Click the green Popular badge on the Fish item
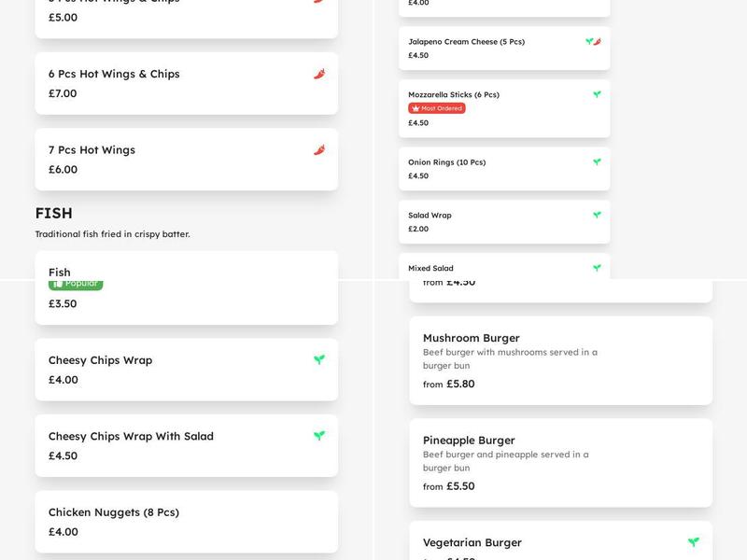 pos(75,284)
